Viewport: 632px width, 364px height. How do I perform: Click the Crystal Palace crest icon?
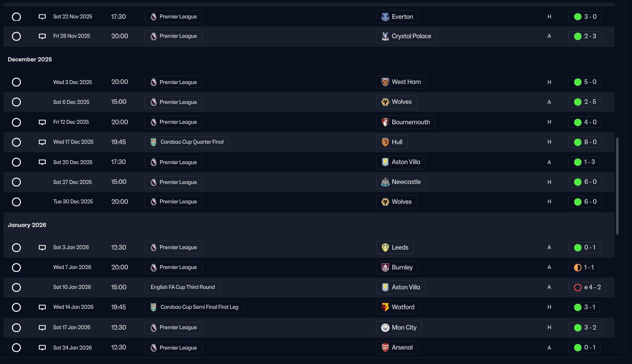385,36
